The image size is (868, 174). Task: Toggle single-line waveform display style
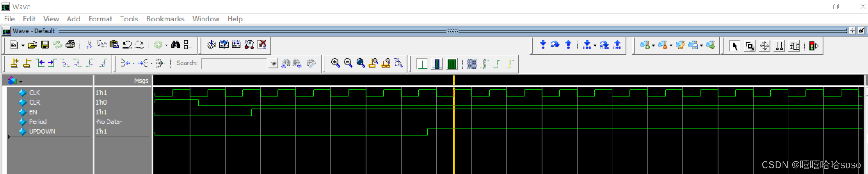coord(422,64)
